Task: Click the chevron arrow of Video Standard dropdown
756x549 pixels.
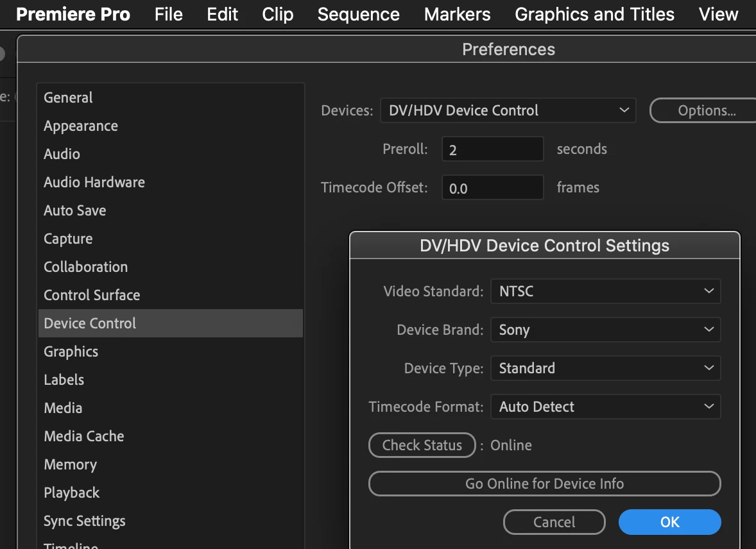Action: pos(709,291)
